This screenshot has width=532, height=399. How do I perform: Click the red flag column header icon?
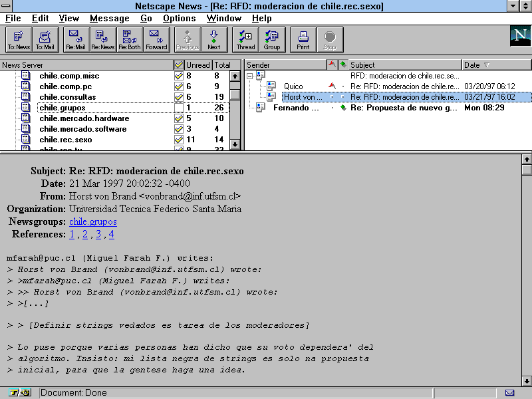[332, 65]
